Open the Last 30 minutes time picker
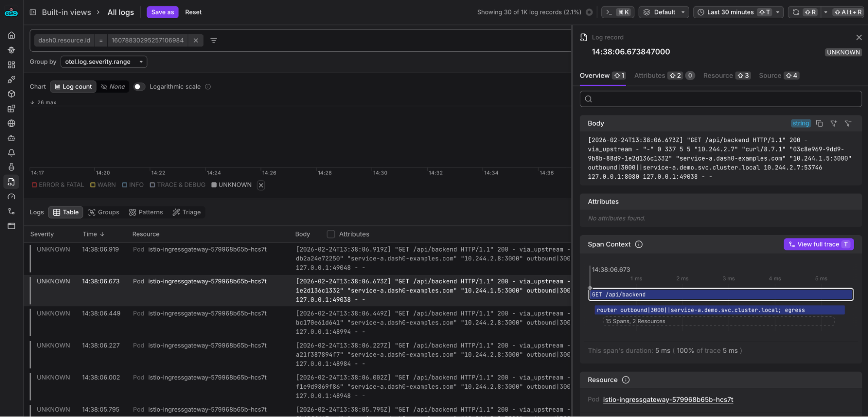 tap(738, 12)
